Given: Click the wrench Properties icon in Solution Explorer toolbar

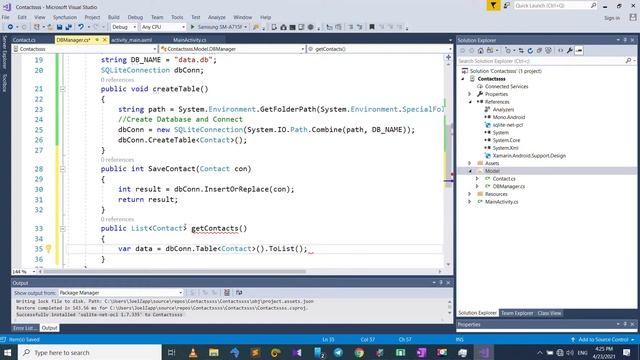Looking at the screenshot, I should click(570, 51).
